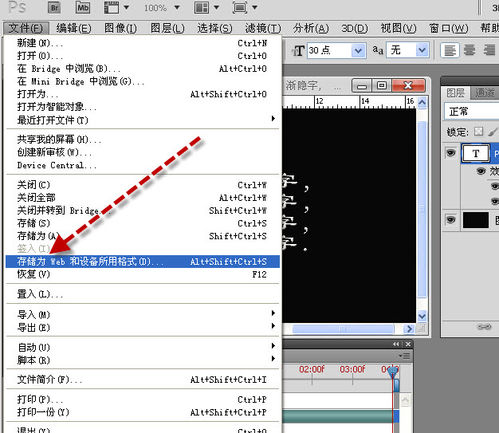Click the timeline current-time indicator
This screenshot has width=499, height=433.
(x=393, y=371)
